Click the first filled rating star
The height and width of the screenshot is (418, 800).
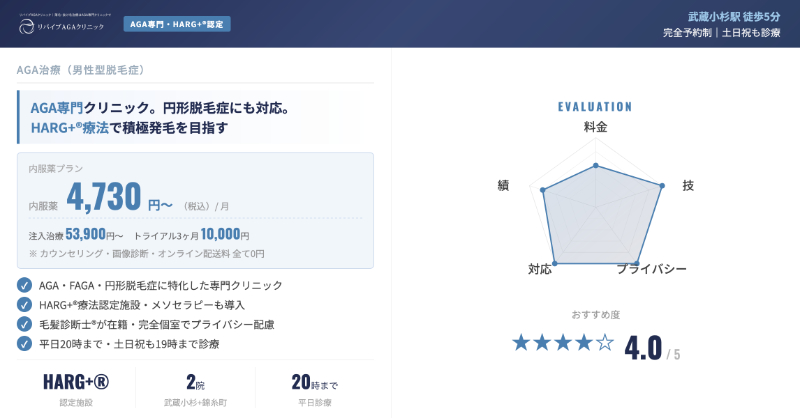(x=521, y=344)
